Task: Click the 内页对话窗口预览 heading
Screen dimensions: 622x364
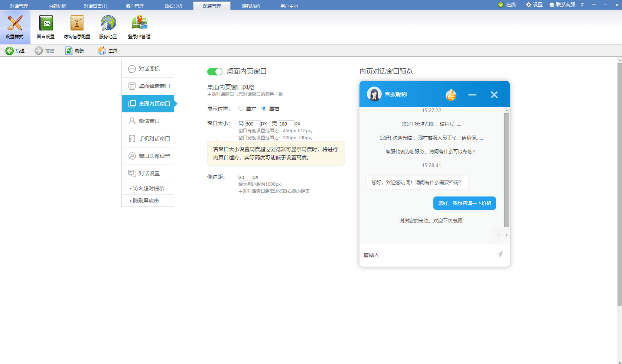Action: pos(386,71)
